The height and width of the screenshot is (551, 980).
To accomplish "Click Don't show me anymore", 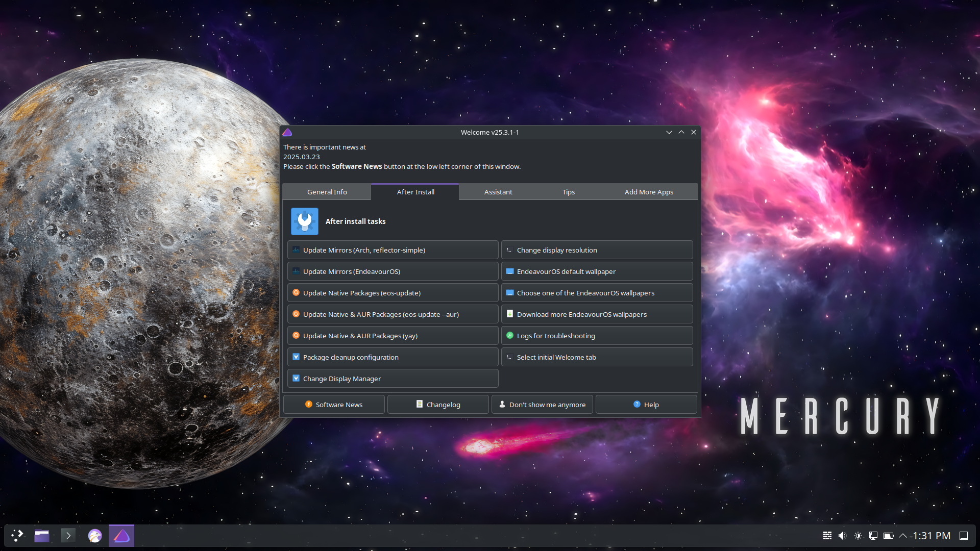I will click(542, 405).
